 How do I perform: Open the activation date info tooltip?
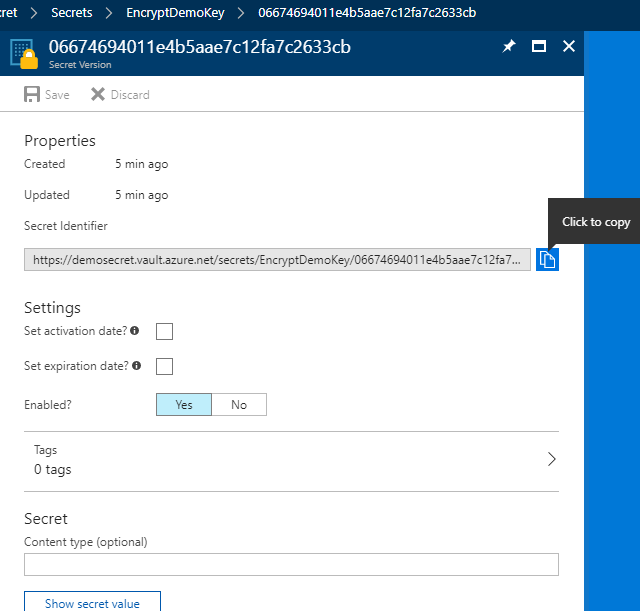[135, 331]
